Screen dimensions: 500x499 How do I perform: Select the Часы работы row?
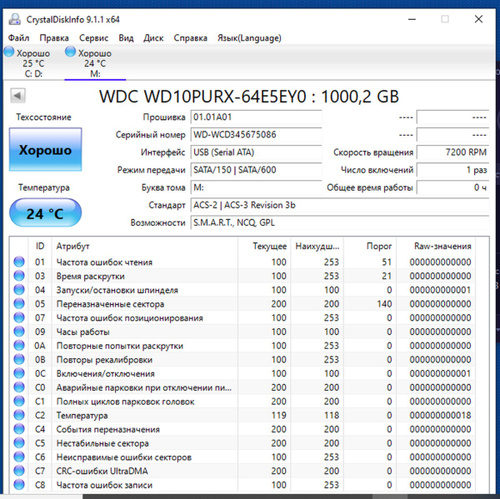[243, 332]
